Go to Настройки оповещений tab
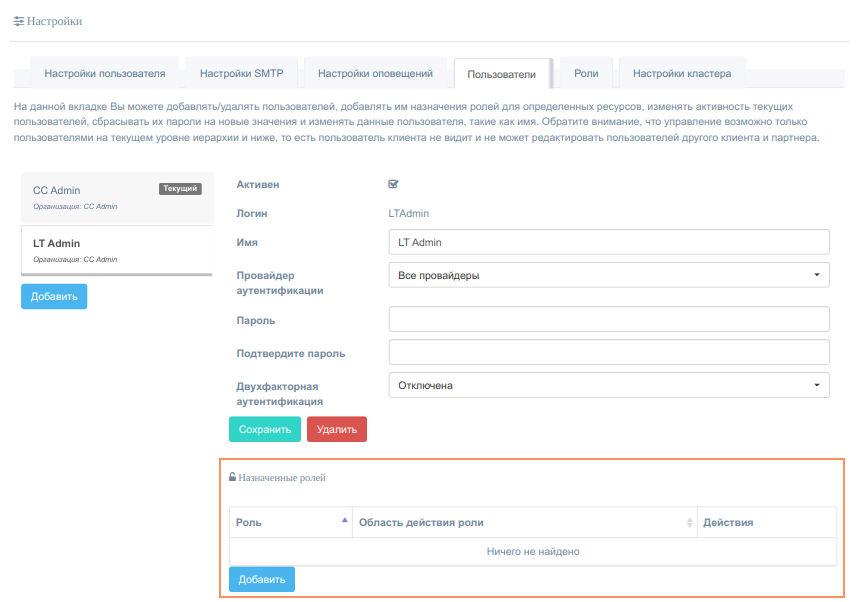Image resolution: width=859 pixels, height=602 pixels. [x=375, y=73]
